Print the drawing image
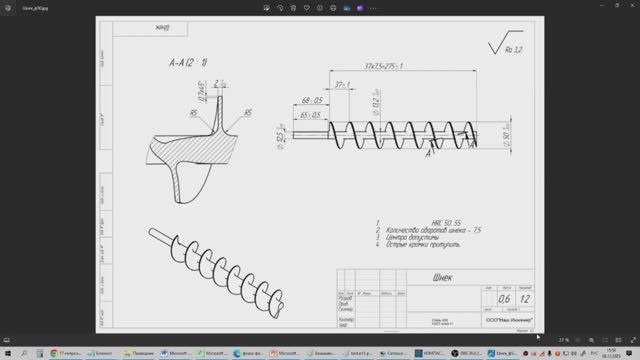Screen dimensions: 640x360 tap(333, 8)
